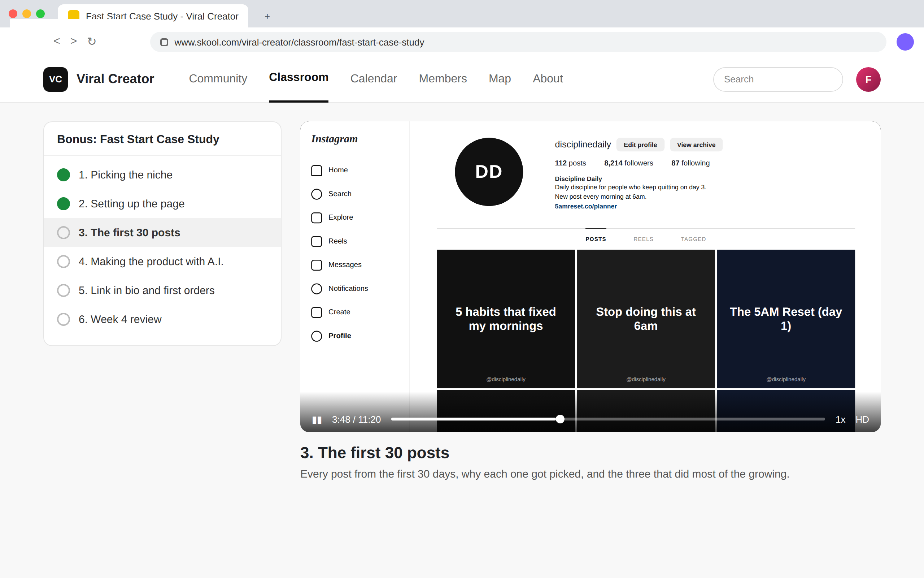Open the About tab
The image size is (924, 578).
click(x=548, y=78)
